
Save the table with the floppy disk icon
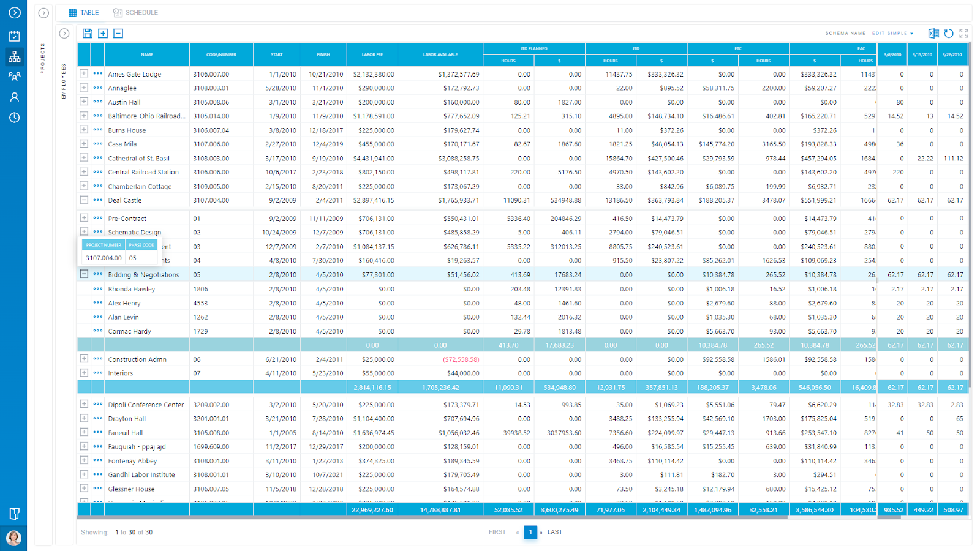88,33
